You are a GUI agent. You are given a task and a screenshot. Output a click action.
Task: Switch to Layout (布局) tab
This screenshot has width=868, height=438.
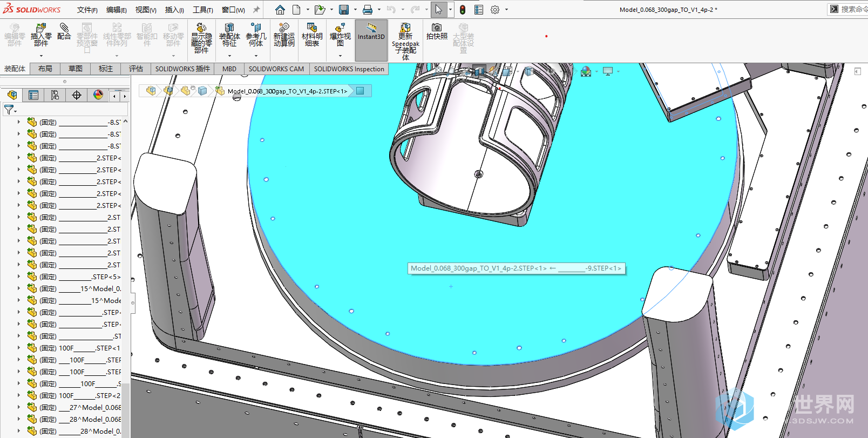(x=45, y=69)
